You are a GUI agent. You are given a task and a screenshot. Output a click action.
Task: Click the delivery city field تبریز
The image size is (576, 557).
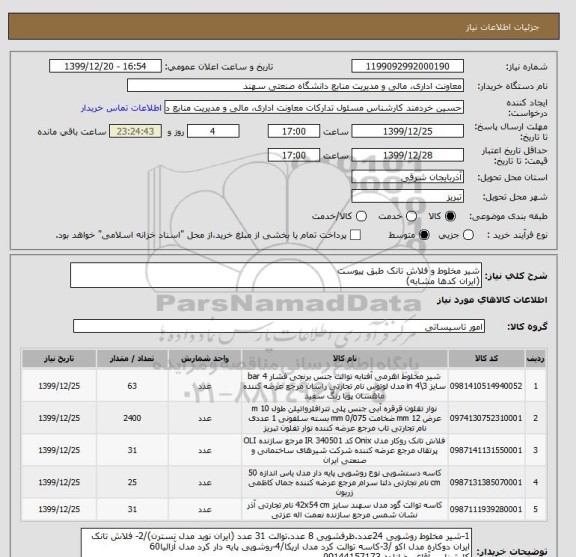pyautogui.click(x=407, y=196)
